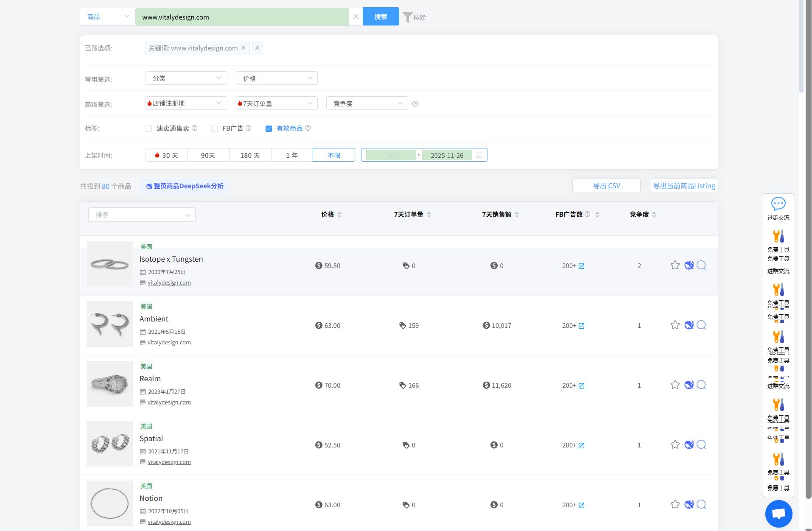Clear the search field with X icon
Viewport: 812px width, 531px height.
pyautogui.click(x=356, y=17)
